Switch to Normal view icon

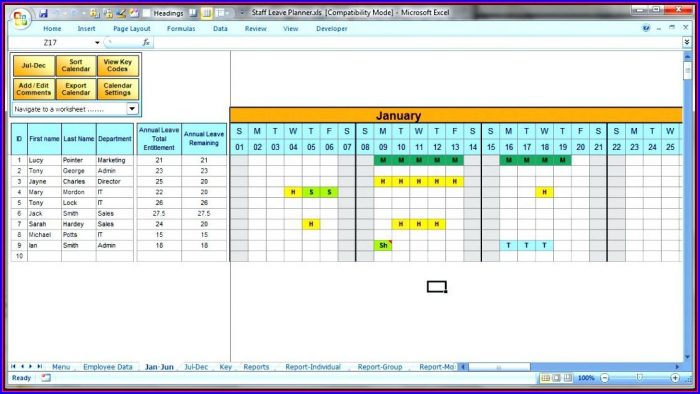545,378
